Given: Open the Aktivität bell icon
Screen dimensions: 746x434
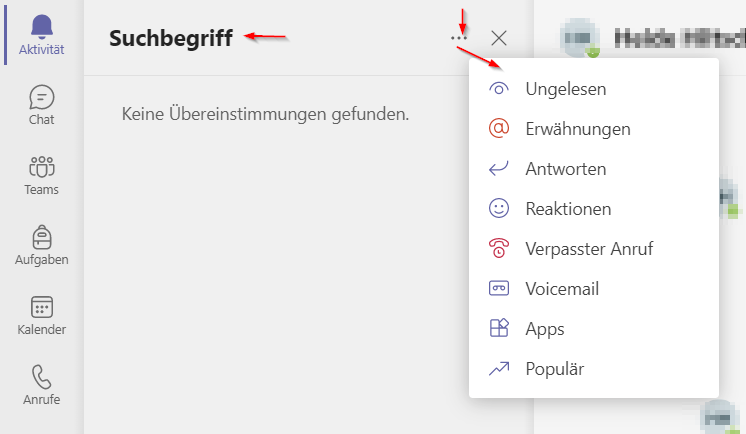Looking at the screenshot, I should (x=41, y=27).
